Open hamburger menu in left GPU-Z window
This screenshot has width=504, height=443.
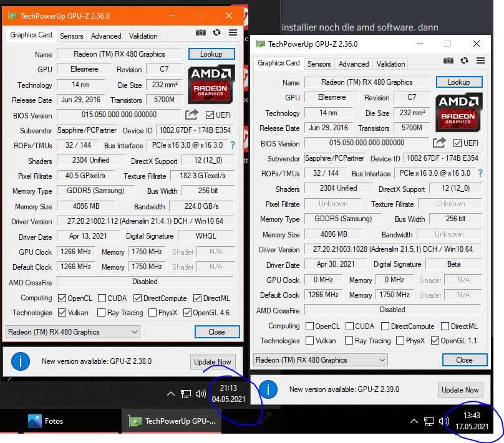pos(233,32)
